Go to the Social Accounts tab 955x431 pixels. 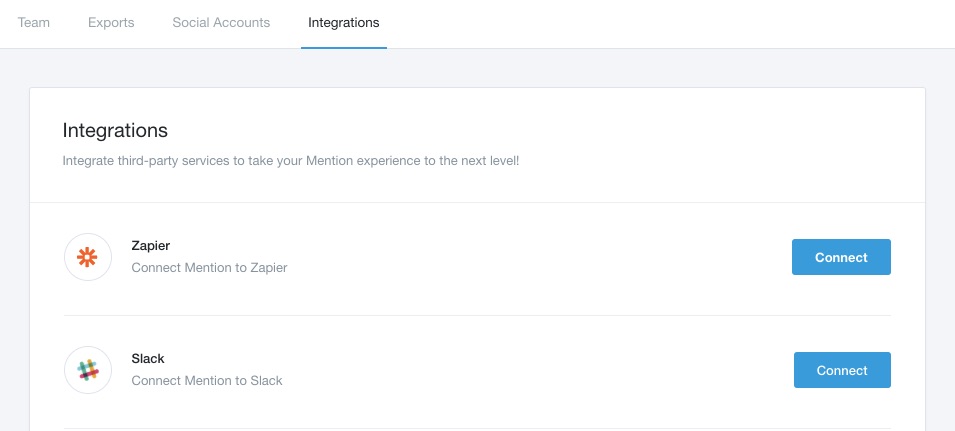[x=221, y=23]
